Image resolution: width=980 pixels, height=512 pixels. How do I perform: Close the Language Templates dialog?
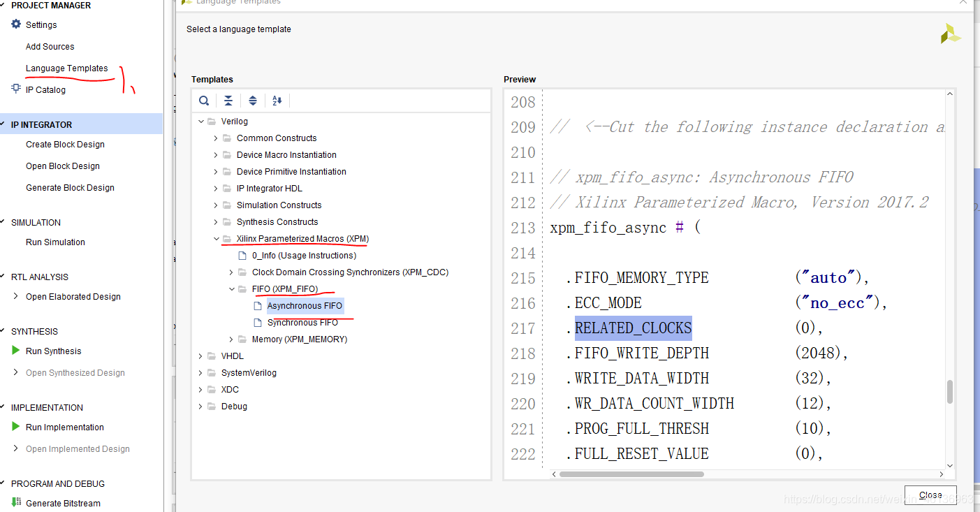tap(930, 495)
